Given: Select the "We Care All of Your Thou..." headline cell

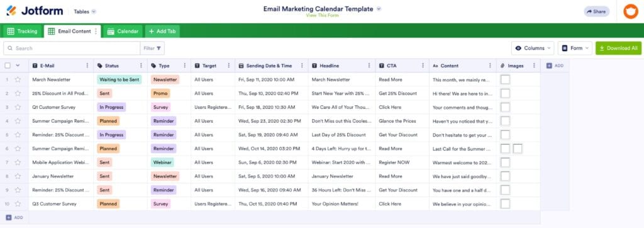Looking at the screenshot, I should (341, 107).
